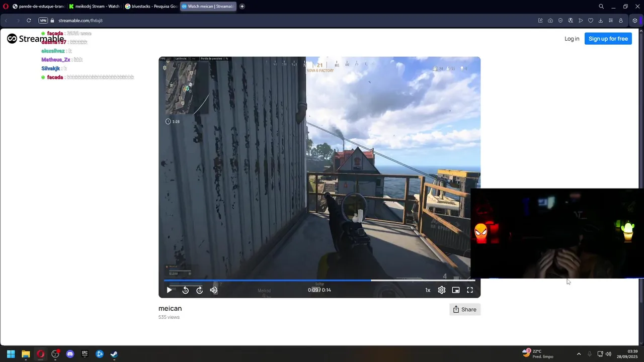Skip the video forward a few seconds
Viewport: 644px width, 362px height.
(x=199, y=290)
